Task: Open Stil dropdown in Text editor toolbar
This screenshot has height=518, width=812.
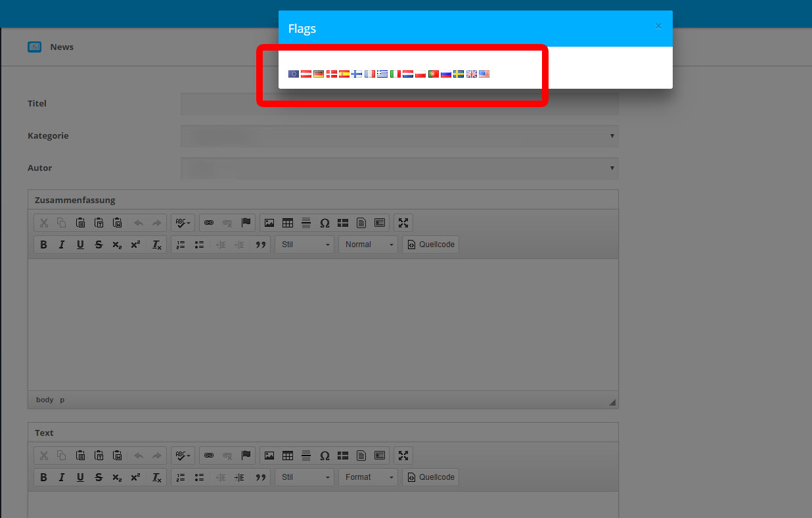Action: 304,477
